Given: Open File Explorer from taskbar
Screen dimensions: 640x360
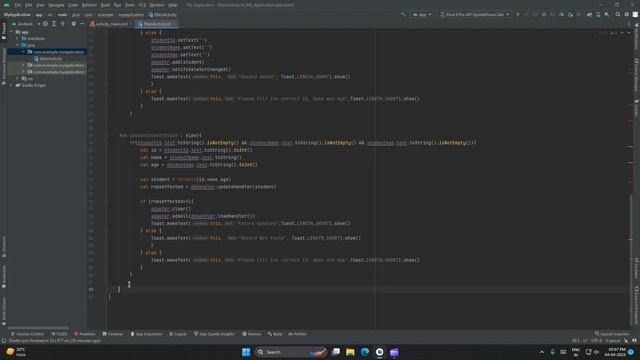Looking at the screenshot, I should [350, 352].
